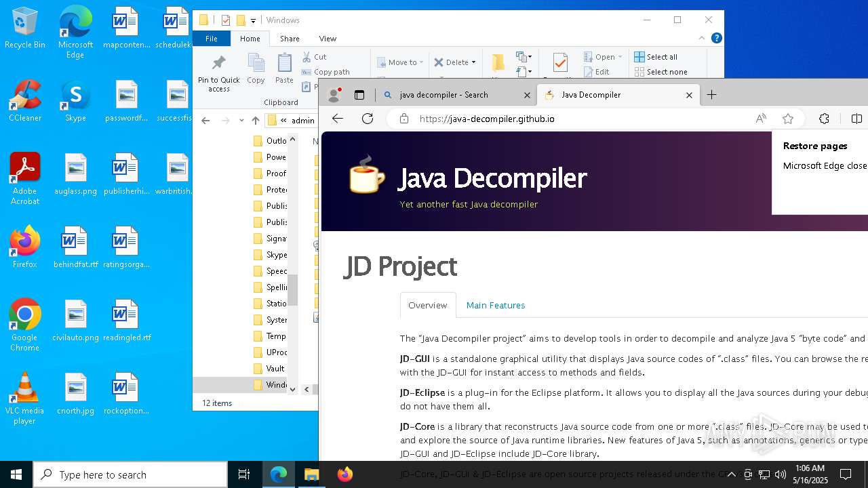Go back in File Explorer
868x488 pixels.
click(206, 121)
